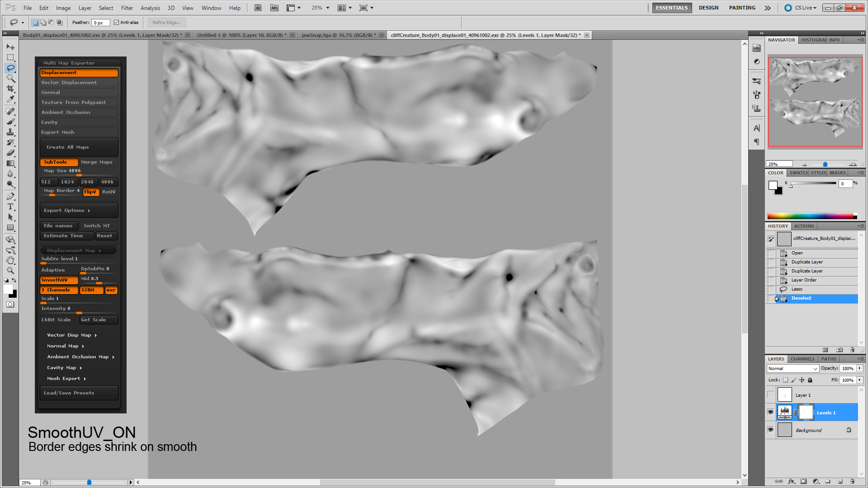868x488 pixels.
Task: Click the foreground color swatch in Color panel
Action: [x=773, y=185]
